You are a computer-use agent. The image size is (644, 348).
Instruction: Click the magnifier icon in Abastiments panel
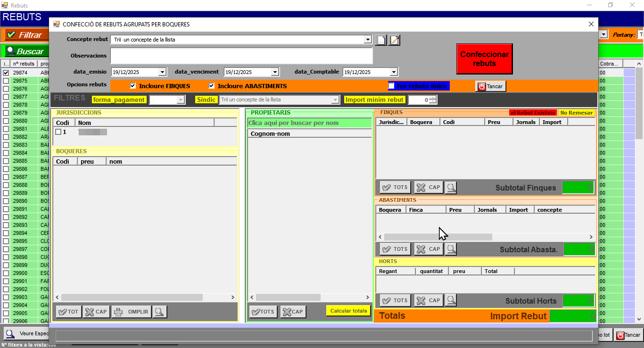pyautogui.click(x=451, y=249)
